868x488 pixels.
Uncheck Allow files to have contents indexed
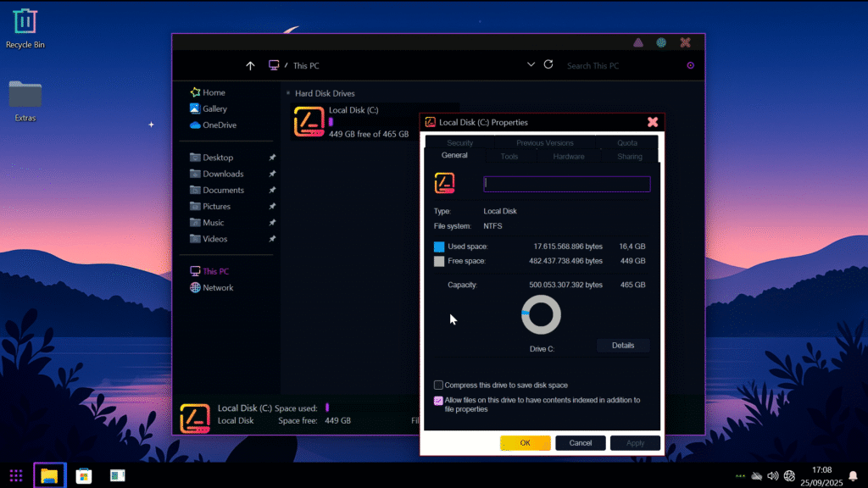[x=438, y=401]
